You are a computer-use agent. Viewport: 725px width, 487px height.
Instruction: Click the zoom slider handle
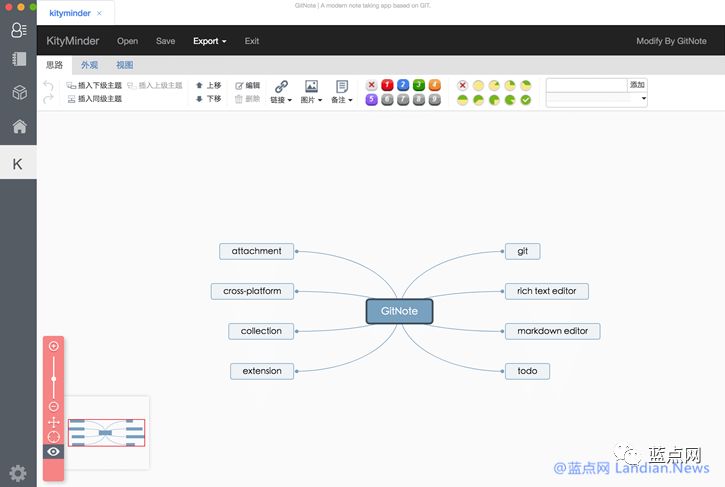point(54,379)
